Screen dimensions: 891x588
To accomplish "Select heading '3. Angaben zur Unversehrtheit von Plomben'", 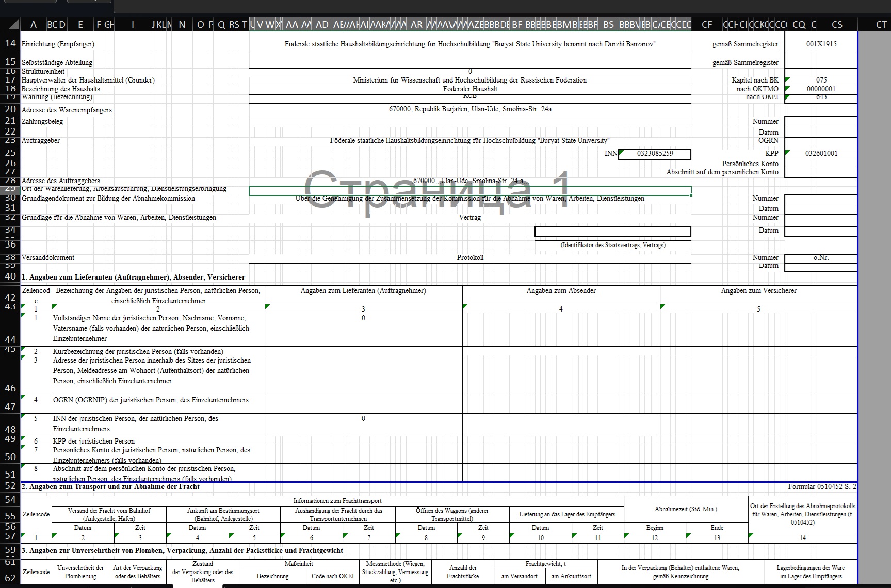I will [x=182, y=550].
